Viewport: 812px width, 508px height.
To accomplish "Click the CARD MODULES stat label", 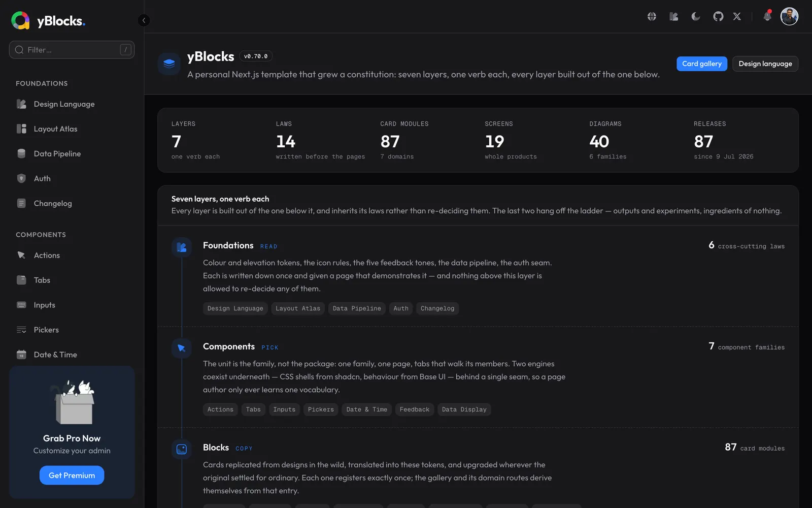I will [404, 124].
